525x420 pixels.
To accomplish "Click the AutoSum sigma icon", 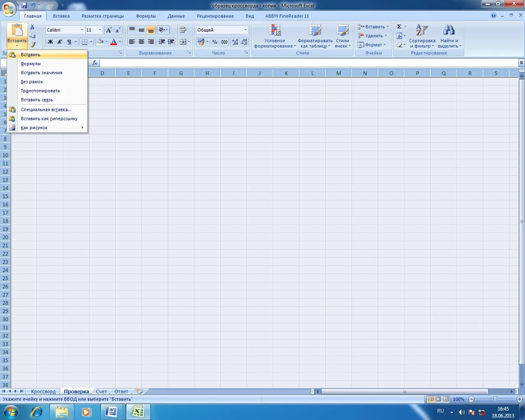I will (399, 27).
